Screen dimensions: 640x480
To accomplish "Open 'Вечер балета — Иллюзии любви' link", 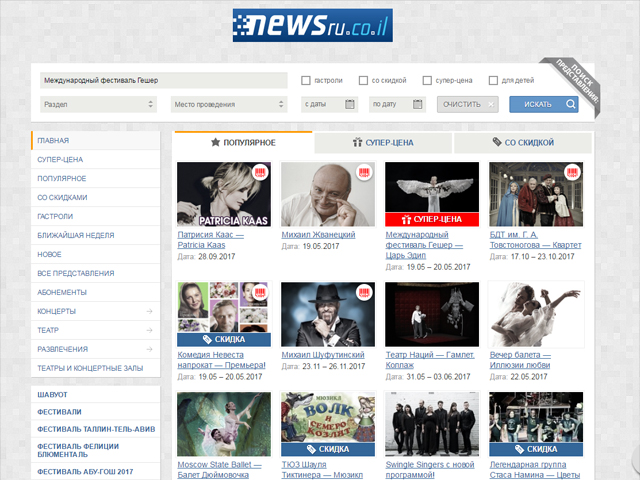I will 520,360.
